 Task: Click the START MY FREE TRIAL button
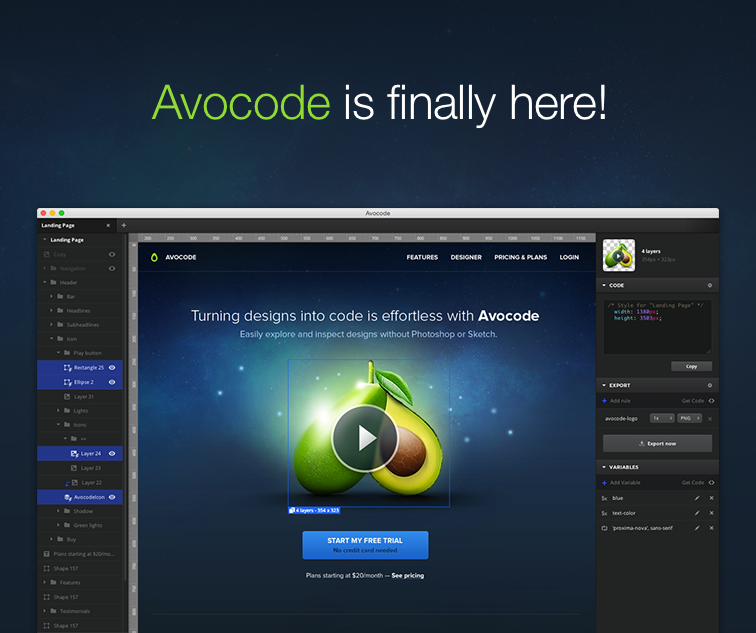pyautogui.click(x=365, y=545)
